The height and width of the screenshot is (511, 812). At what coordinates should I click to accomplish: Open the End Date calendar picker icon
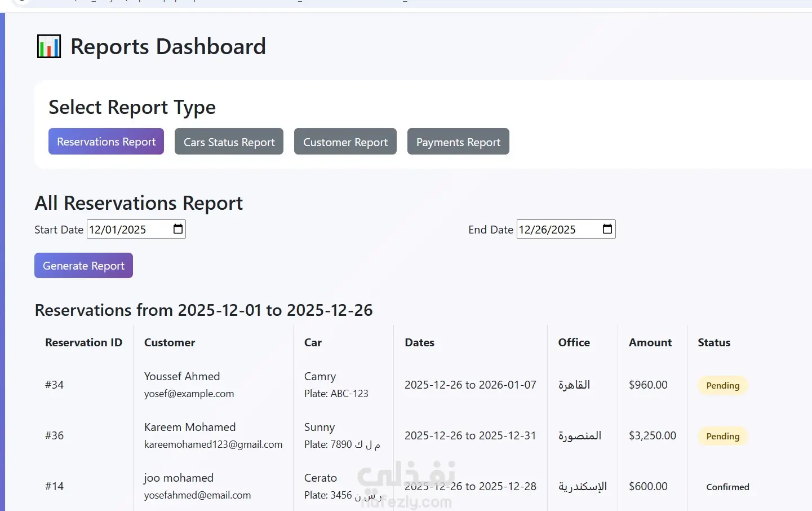pos(607,229)
